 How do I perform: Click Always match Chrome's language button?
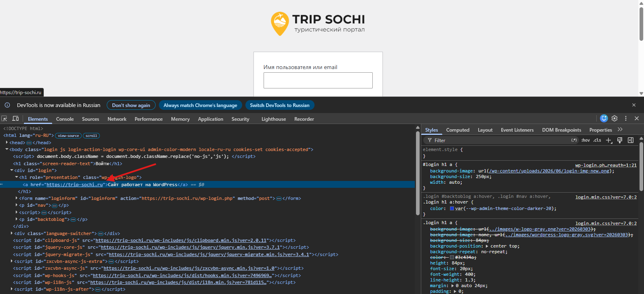200,105
